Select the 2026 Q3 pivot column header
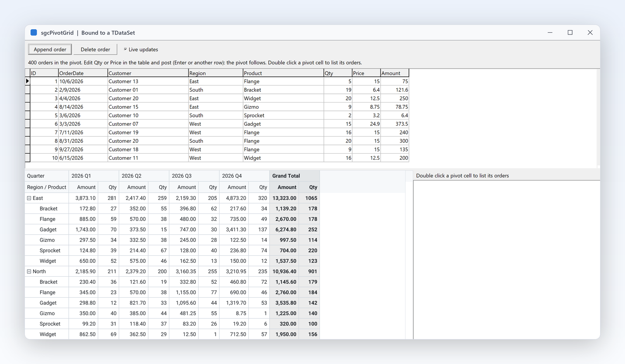 tap(194, 176)
